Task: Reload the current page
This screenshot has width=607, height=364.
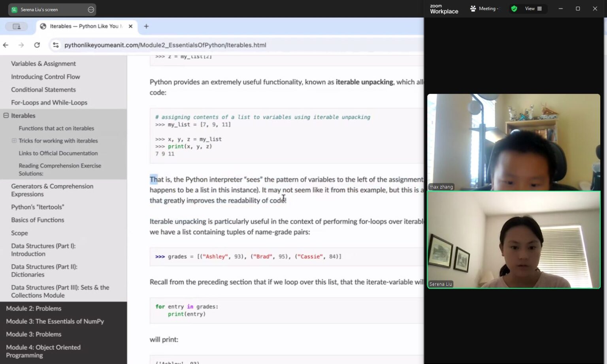Action: [x=37, y=45]
